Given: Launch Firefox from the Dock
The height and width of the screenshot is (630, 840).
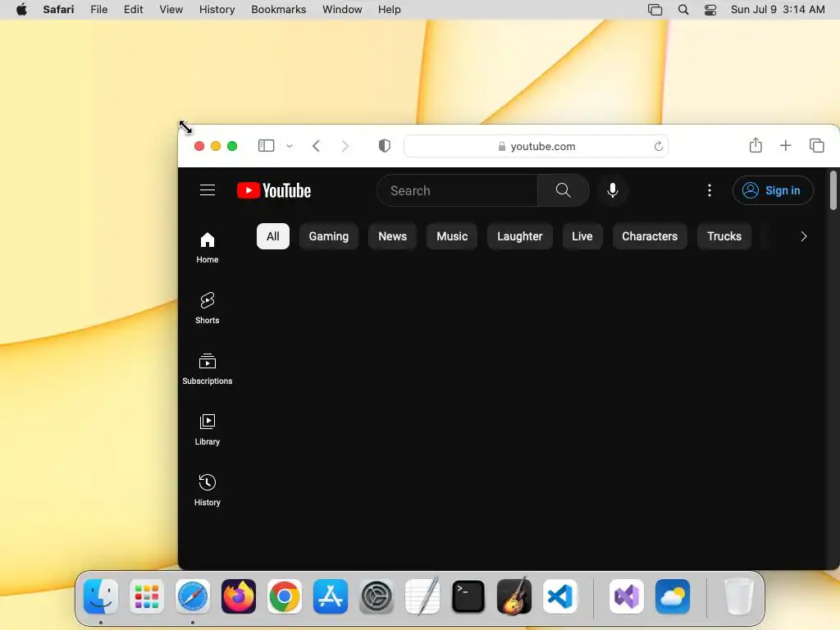Looking at the screenshot, I should pyautogui.click(x=239, y=596).
